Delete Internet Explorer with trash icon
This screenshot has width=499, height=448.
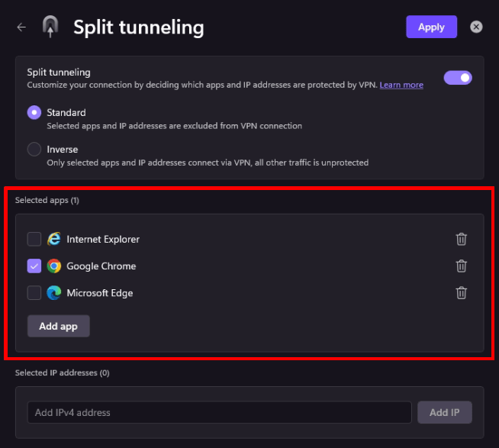pos(461,239)
